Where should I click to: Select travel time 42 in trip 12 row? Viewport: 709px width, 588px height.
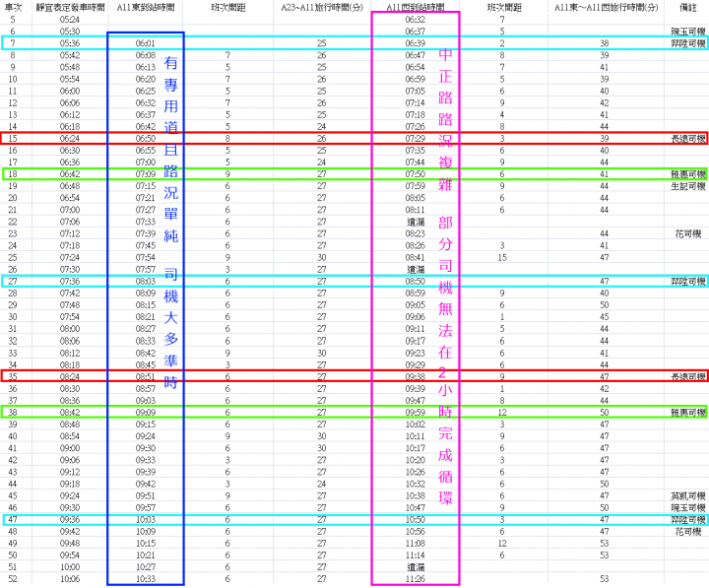point(604,103)
